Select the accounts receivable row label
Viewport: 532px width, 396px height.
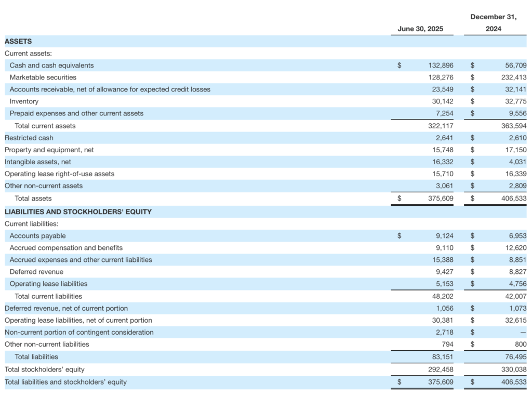pos(110,89)
